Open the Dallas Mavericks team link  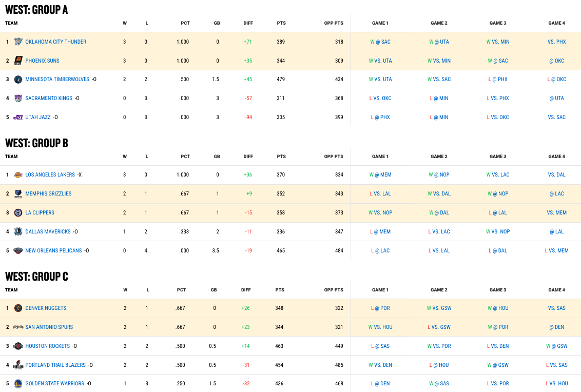48,231
